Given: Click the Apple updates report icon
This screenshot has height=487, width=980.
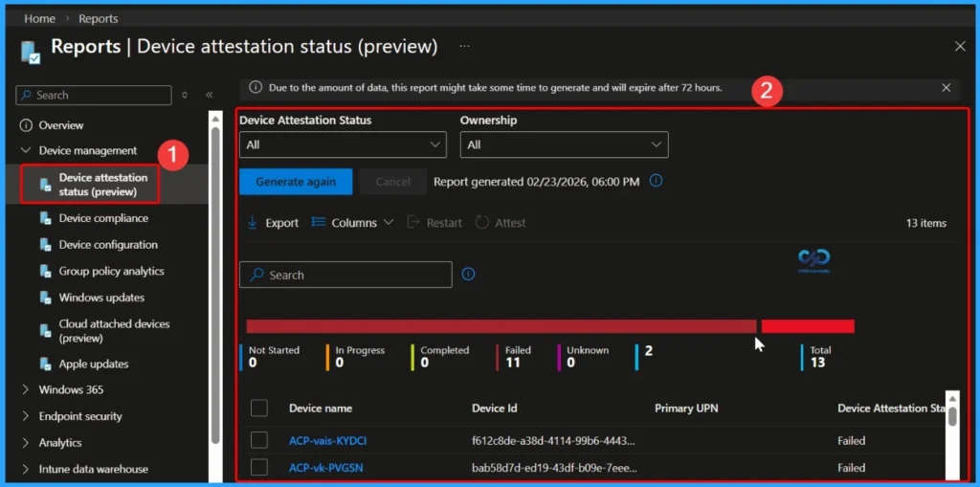Looking at the screenshot, I should (45, 364).
